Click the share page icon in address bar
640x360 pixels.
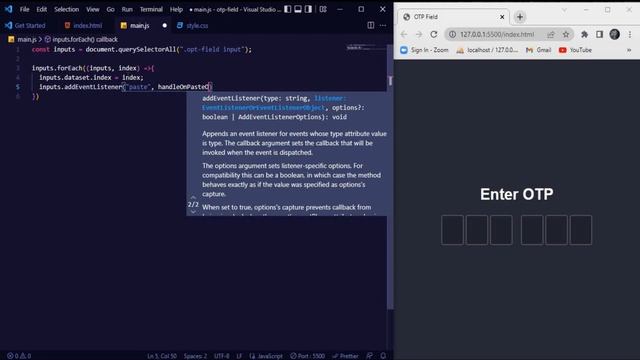pos(551,34)
